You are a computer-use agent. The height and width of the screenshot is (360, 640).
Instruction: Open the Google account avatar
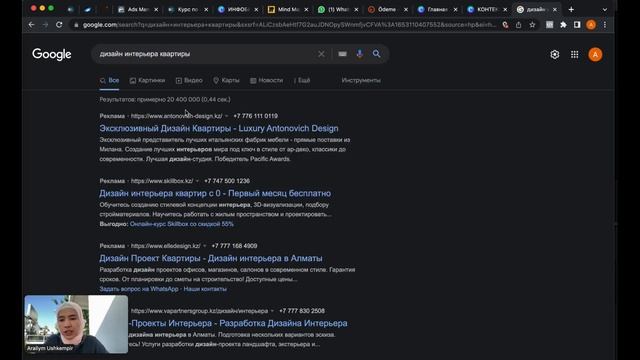pyautogui.click(x=595, y=55)
